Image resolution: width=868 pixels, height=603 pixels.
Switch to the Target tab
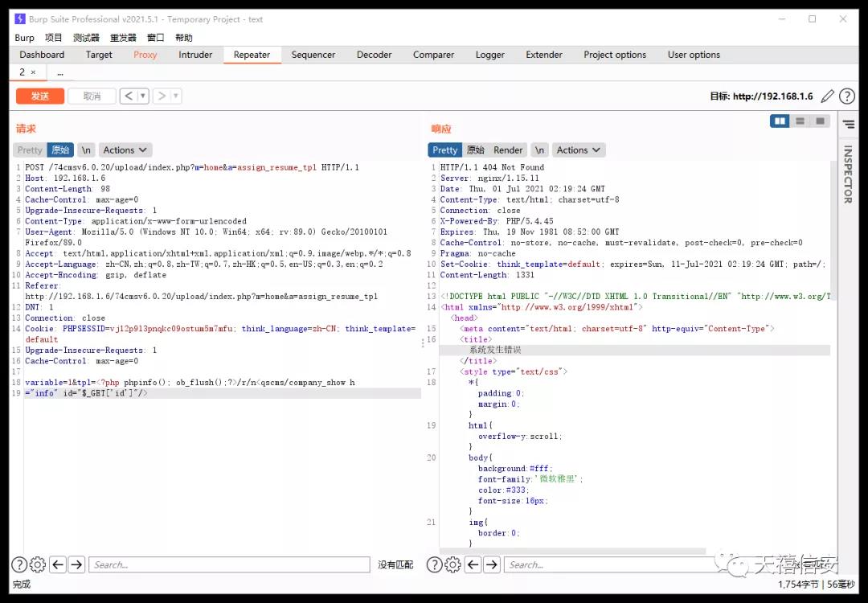tap(99, 55)
